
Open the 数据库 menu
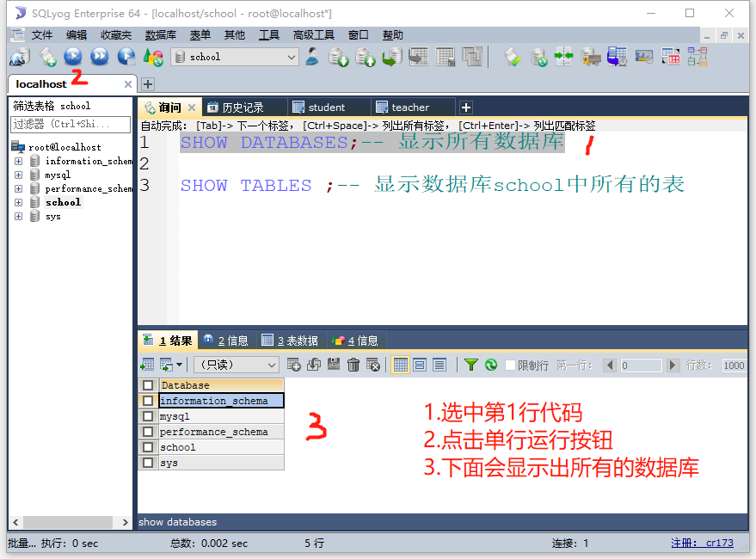[161, 35]
